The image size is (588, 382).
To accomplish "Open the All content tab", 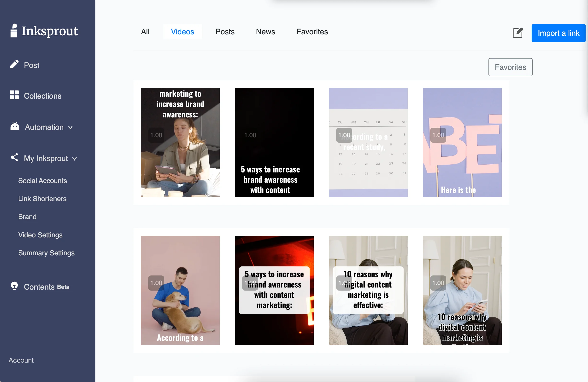I will tap(146, 32).
